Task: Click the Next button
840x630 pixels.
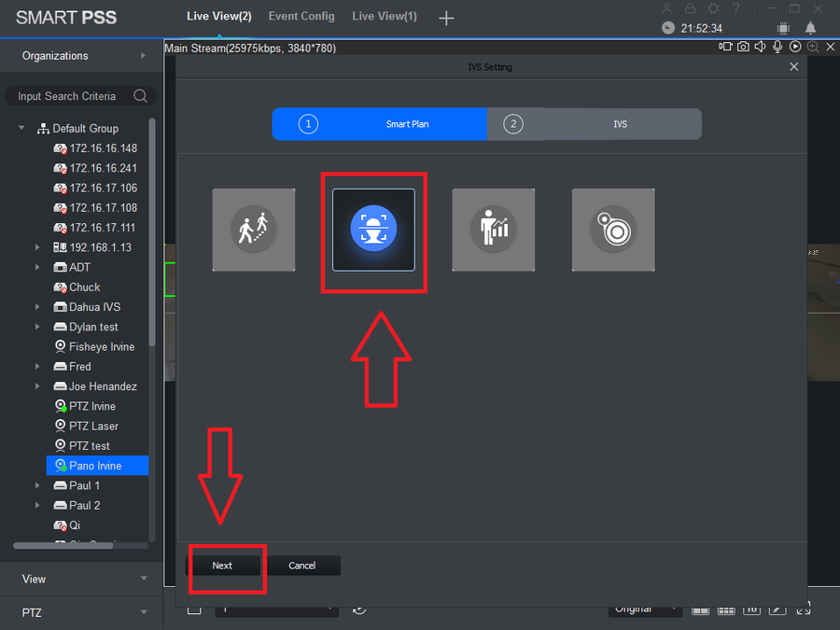Action: point(222,566)
